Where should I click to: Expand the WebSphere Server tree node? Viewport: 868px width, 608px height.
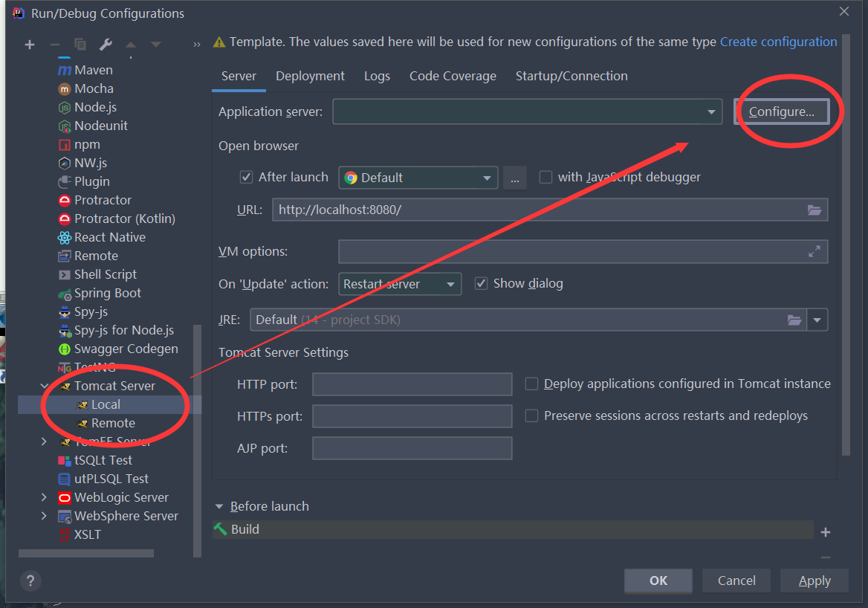[45, 516]
